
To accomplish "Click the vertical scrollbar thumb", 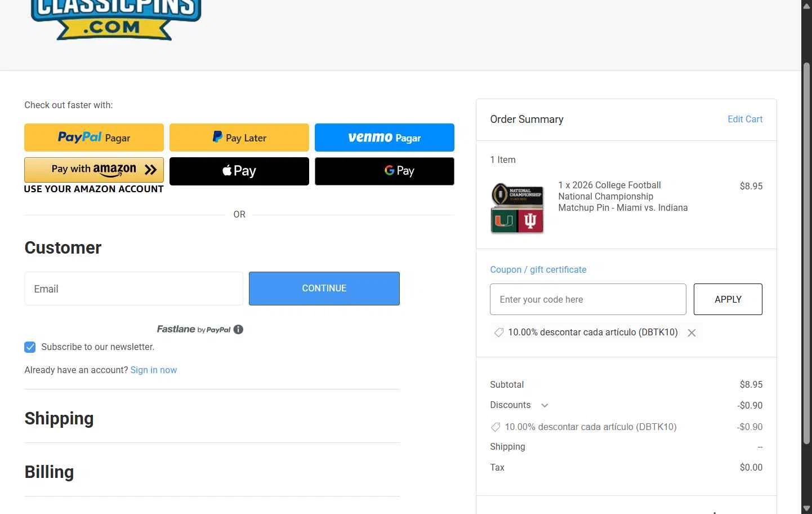I will tap(806, 254).
